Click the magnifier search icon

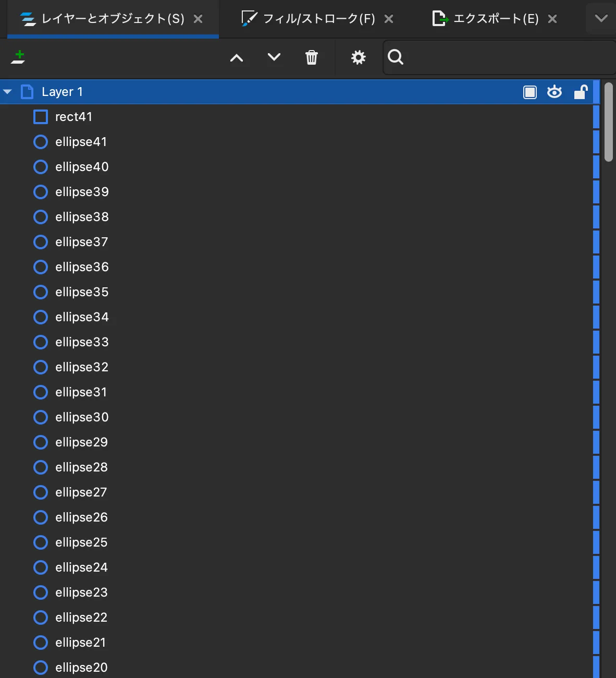click(x=396, y=57)
